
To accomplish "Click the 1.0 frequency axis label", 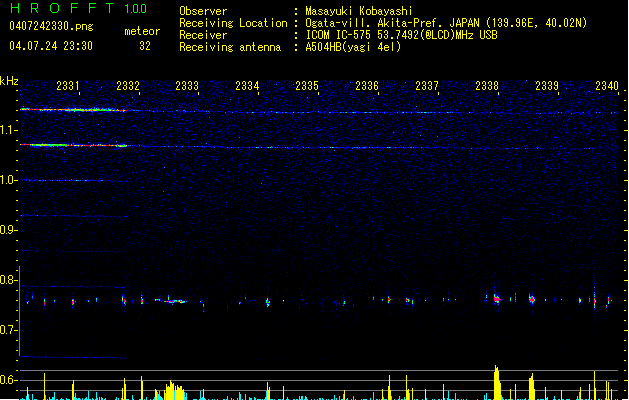I will tap(8, 180).
